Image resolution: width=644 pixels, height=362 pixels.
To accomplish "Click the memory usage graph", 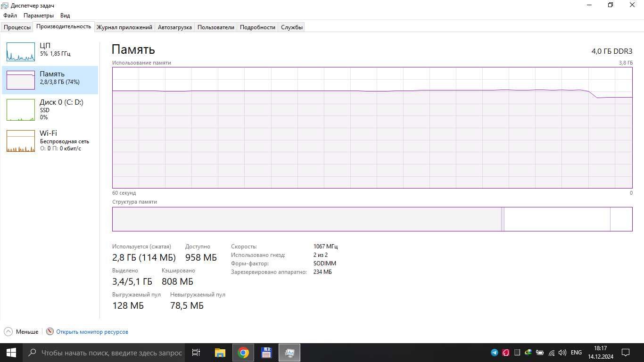I will click(372, 128).
